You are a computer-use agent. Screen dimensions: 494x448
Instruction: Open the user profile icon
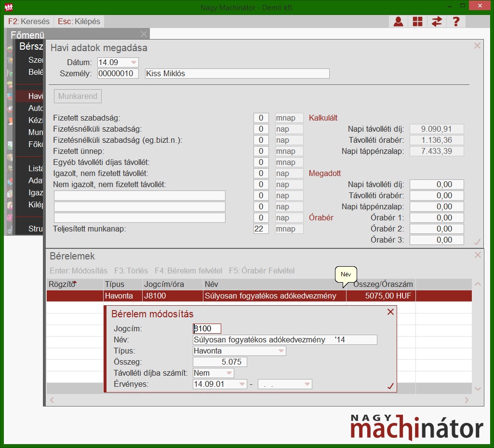coord(398,21)
